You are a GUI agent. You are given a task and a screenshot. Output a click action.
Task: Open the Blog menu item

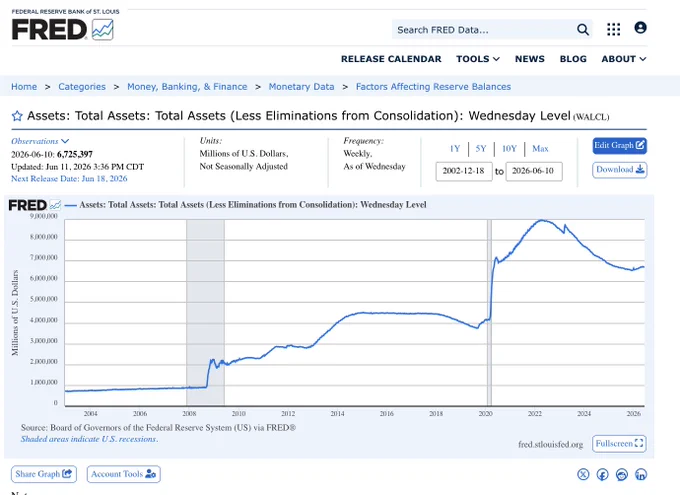[573, 59]
